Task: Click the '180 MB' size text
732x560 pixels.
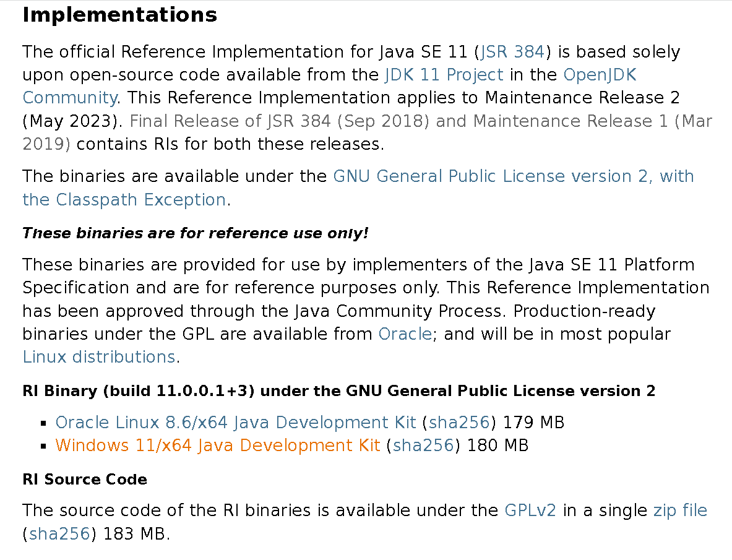Action: [497, 445]
